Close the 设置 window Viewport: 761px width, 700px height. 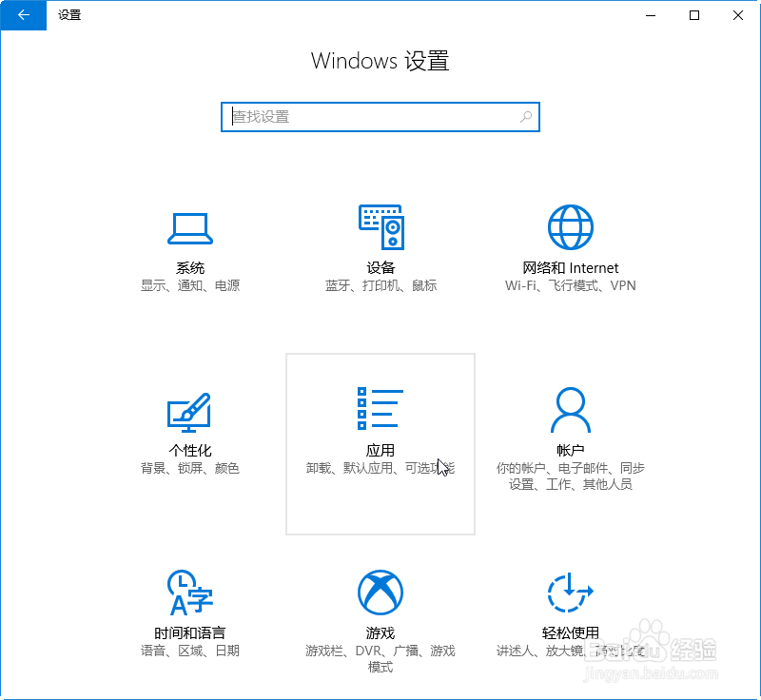[x=738, y=15]
